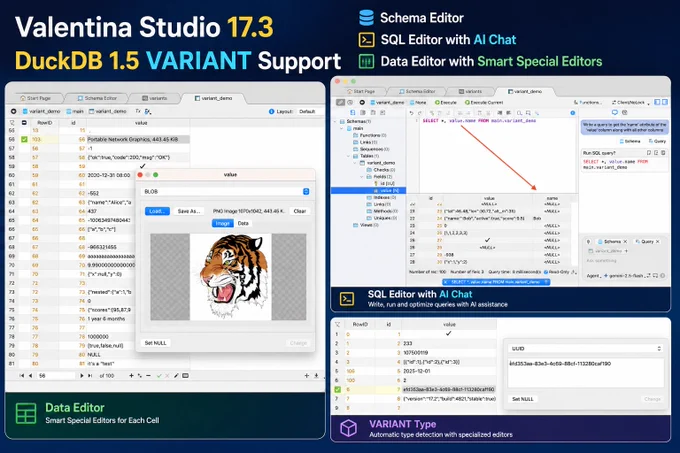Image resolution: width=680 pixels, height=453 pixels.
Task: Click the Execute button in SQL Editor
Action: coord(446,103)
